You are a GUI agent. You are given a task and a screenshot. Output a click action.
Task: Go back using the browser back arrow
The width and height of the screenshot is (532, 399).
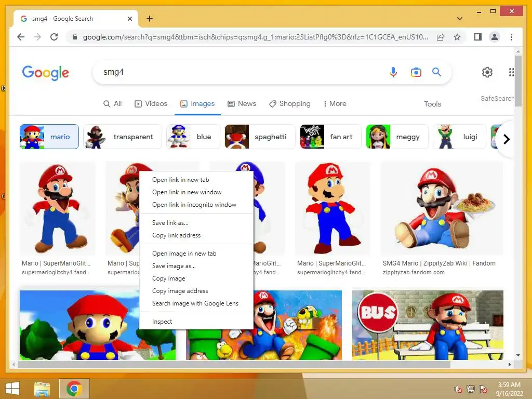[x=21, y=37]
